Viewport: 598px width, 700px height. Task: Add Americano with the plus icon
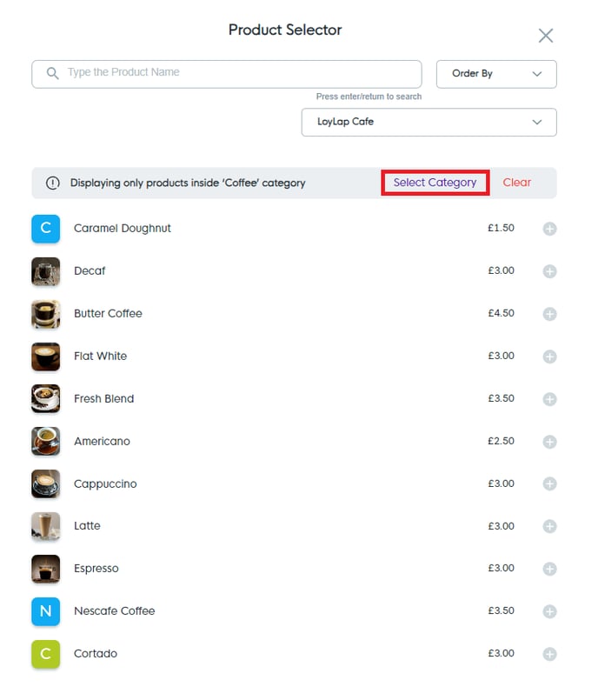pos(549,441)
